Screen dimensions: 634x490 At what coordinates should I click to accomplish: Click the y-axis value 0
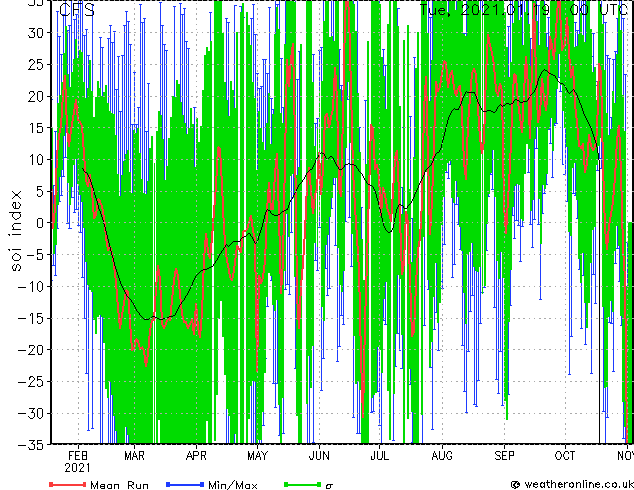[x=40, y=223]
